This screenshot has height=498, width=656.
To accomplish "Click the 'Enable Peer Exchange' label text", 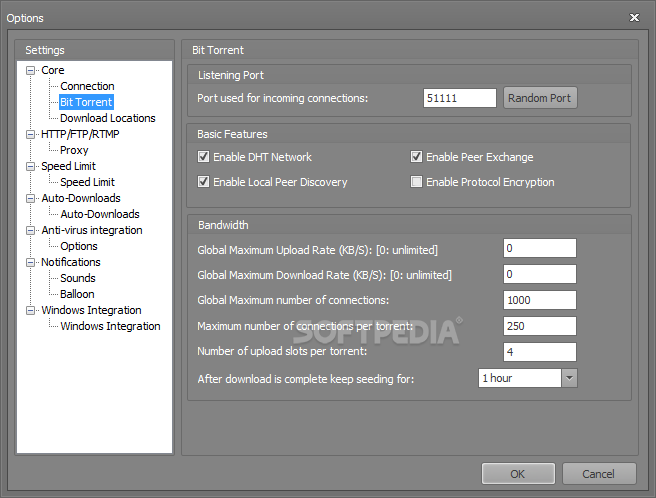I will pyautogui.click(x=479, y=157).
